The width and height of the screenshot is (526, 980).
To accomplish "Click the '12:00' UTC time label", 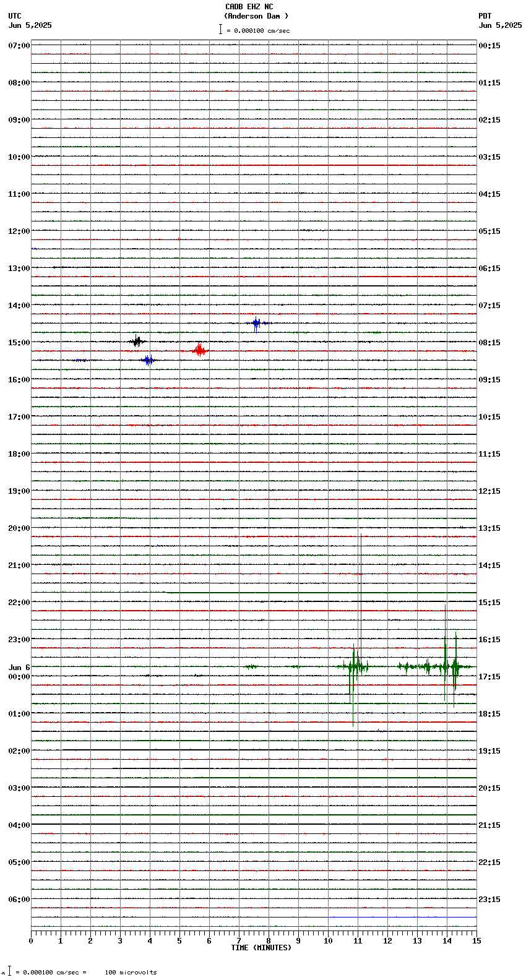I will click(x=19, y=231).
